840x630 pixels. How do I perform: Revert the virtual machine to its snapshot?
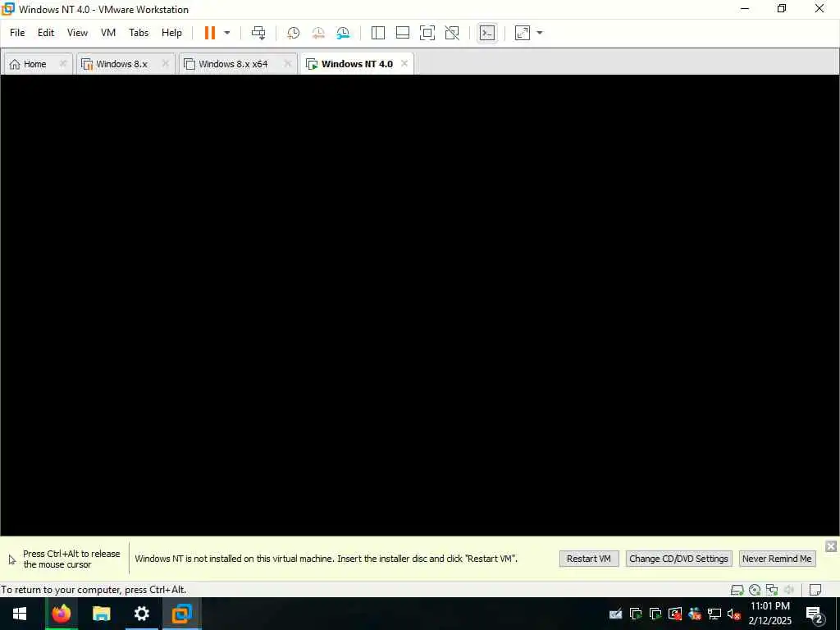[x=318, y=33]
